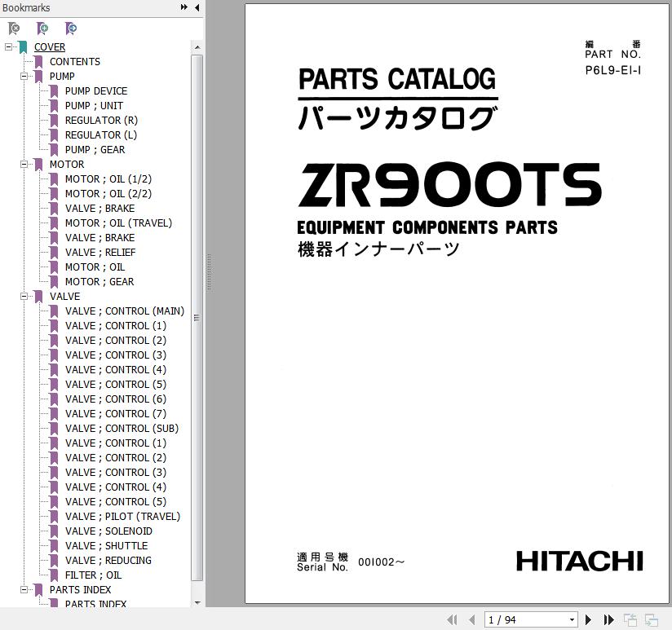Open VALVE ; CONTROL (7) bookmark
The height and width of the screenshot is (630, 672).
click(116, 414)
